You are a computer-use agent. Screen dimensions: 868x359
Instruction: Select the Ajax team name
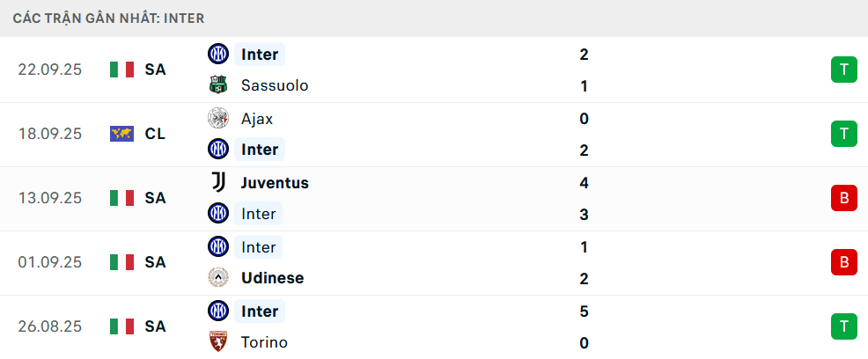257,119
